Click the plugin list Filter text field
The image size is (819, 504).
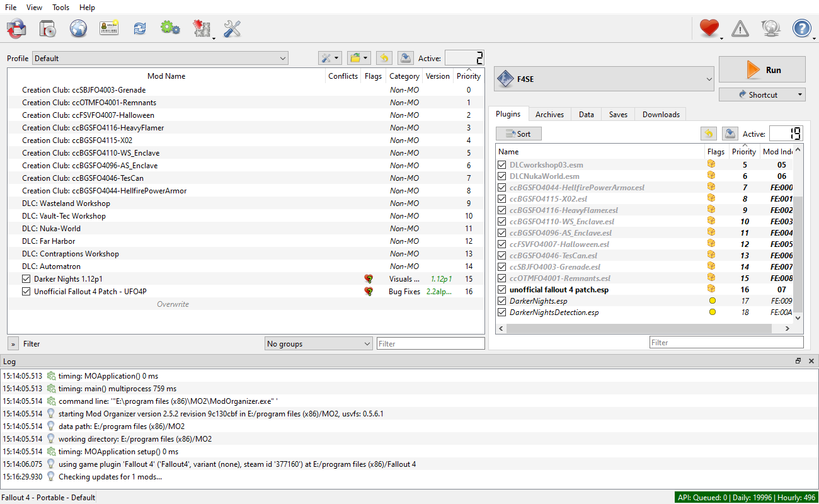[x=726, y=343]
